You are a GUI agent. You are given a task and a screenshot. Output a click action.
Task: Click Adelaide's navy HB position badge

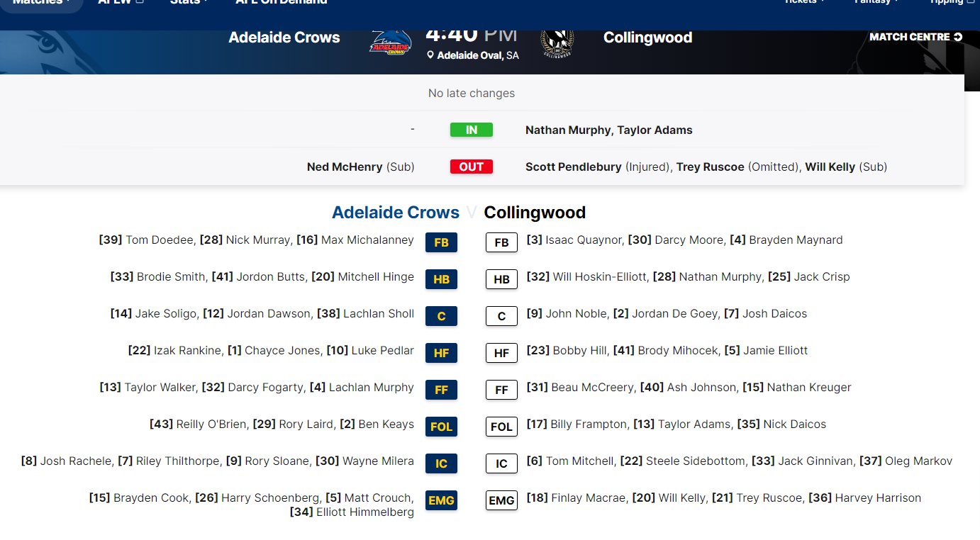[x=441, y=279]
